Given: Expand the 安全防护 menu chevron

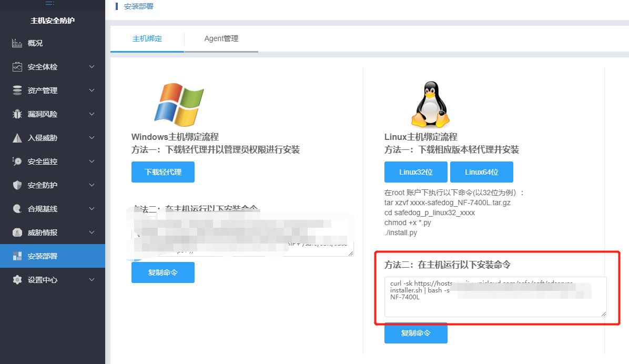Looking at the screenshot, I should [92, 185].
